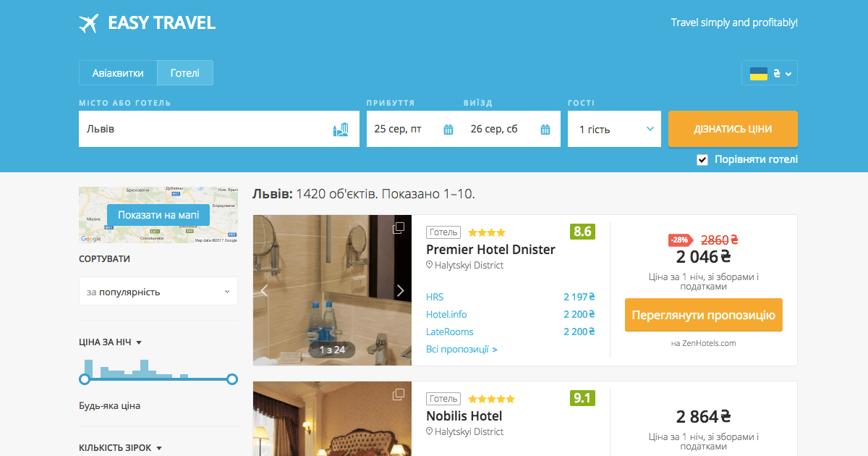
Task: Open the departure date calendar icon
Action: coord(545,130)
